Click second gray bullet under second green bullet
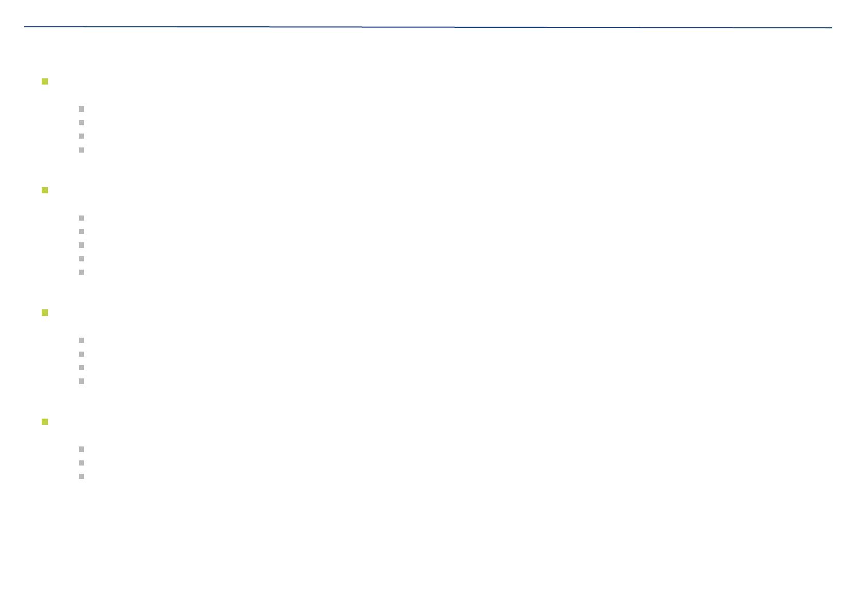This screenshot has width=868, height=614. click(x=81, y=231)
